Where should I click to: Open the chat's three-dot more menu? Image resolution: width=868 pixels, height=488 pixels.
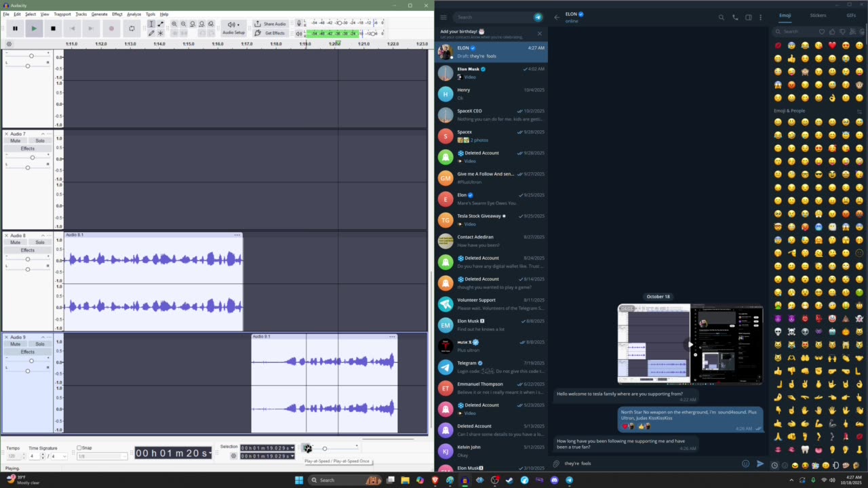point(761,17)
